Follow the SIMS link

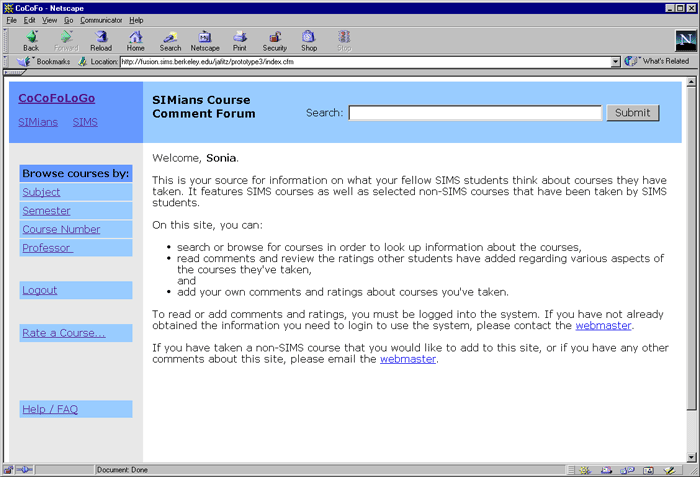tap(85, 122)
